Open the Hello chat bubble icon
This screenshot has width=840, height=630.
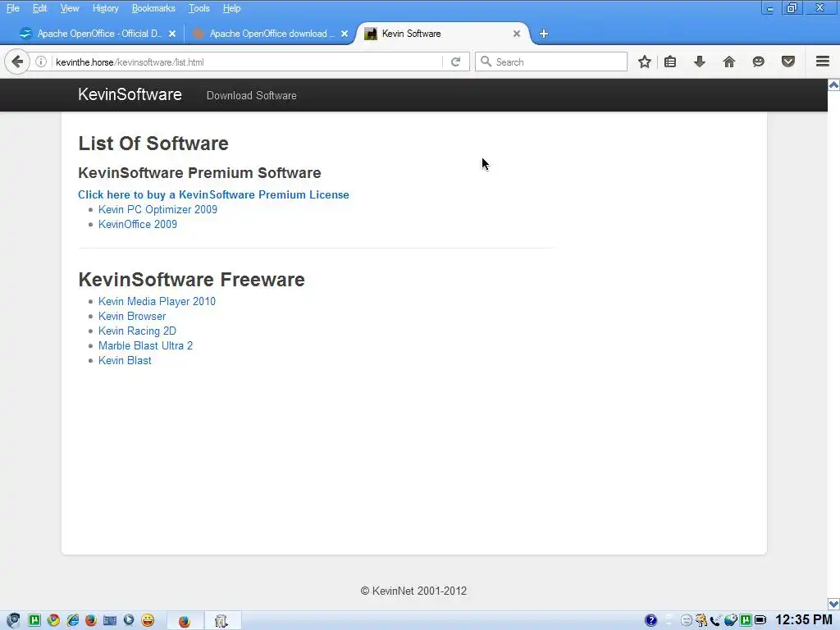coord(758,62)
